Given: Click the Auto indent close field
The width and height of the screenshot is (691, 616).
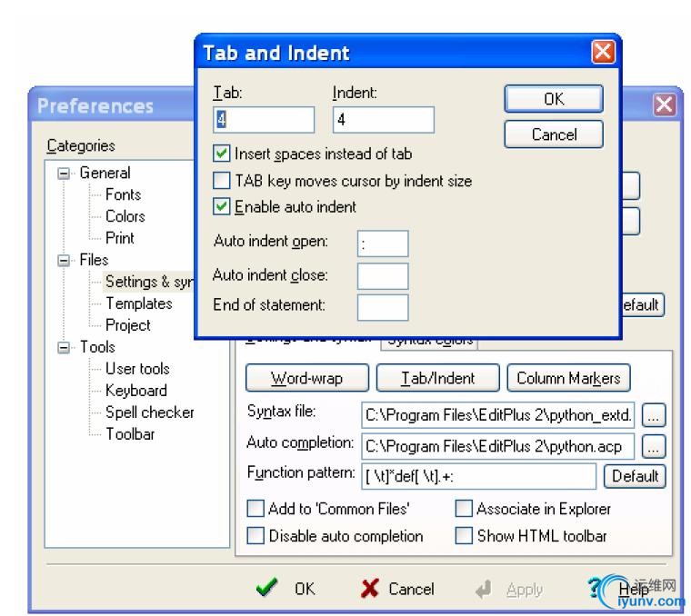Looking at the screenshot, I should click(x=383, y=276).
